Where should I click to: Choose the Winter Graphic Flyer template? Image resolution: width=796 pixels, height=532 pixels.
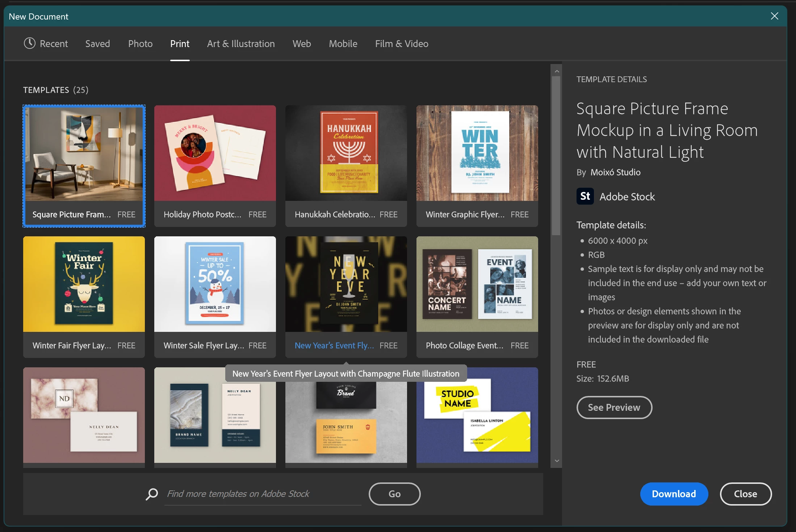(x=477, y=153)
